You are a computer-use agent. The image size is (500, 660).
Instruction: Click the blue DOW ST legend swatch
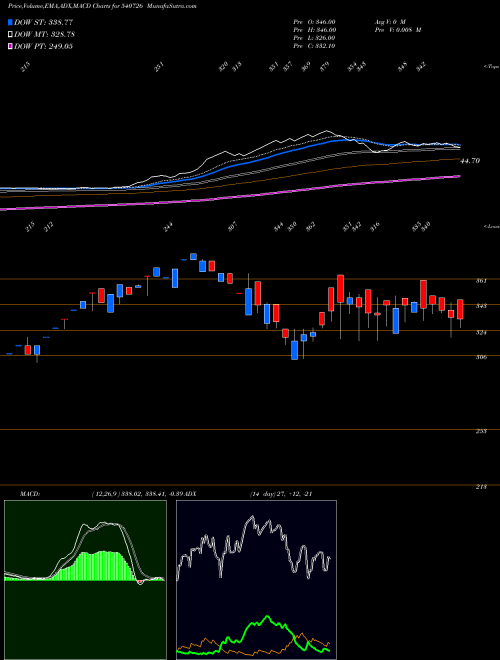(x=10, y=22)
